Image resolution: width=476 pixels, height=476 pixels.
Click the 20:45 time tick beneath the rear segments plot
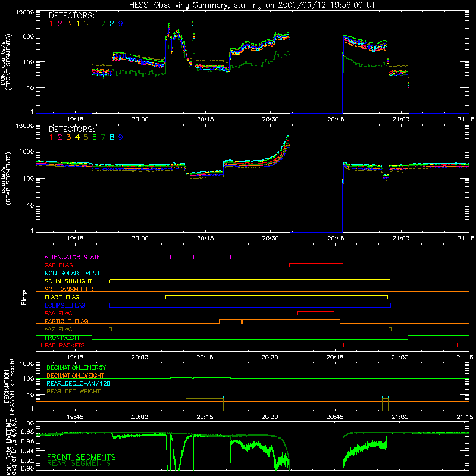(x=336, y=239)
